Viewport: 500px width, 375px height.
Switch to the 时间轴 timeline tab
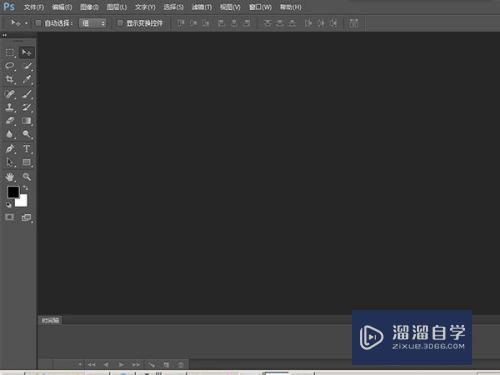click(x=50, y=320)
